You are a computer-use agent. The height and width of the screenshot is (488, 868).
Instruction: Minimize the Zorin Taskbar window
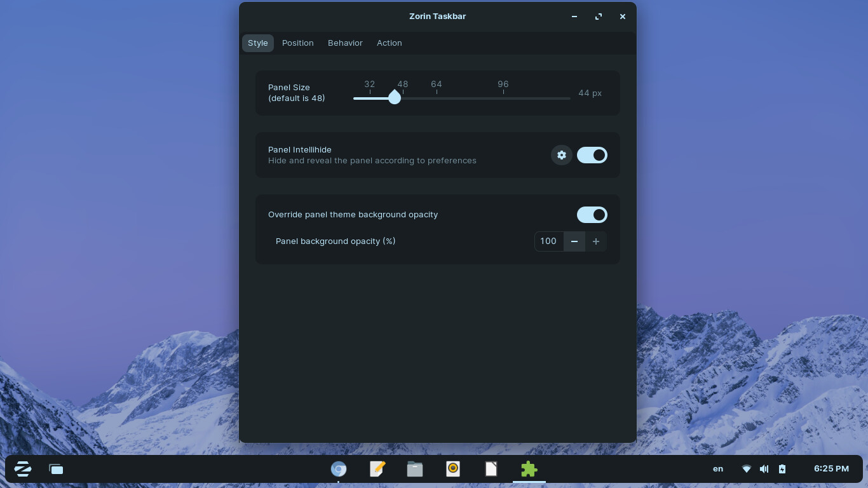574,17
